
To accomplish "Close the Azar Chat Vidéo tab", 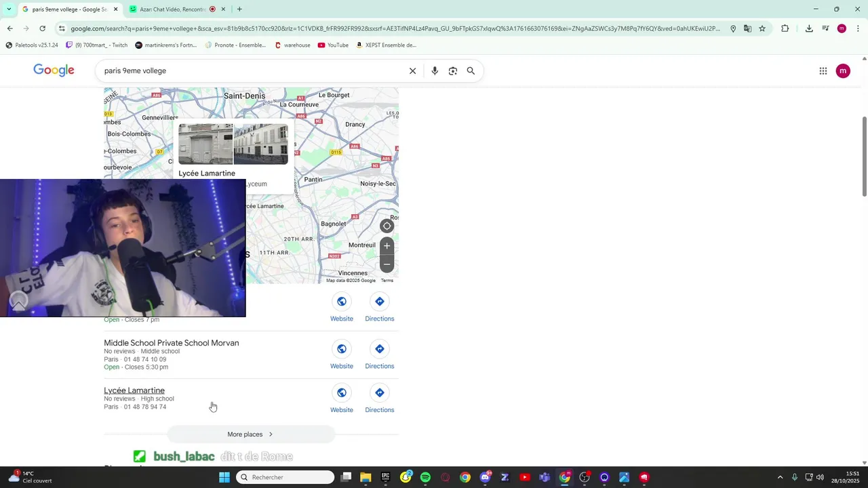I will (223, 9).
